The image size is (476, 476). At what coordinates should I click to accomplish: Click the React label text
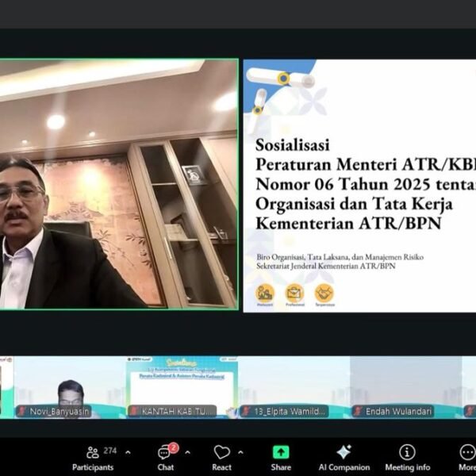coord(221,467)
